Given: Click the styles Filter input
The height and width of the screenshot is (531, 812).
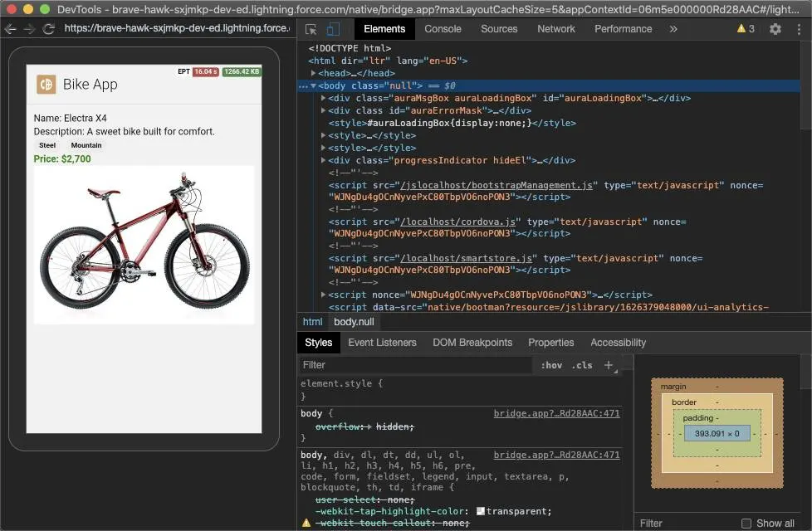Looking at the screenshot, I should [416, 365].
